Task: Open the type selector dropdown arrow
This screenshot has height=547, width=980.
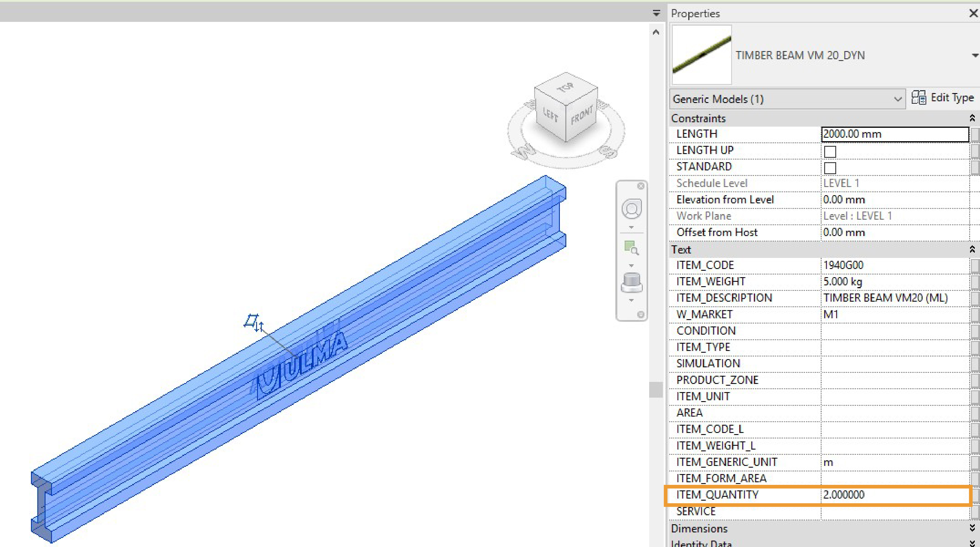Action: click(x=975, y=55)
